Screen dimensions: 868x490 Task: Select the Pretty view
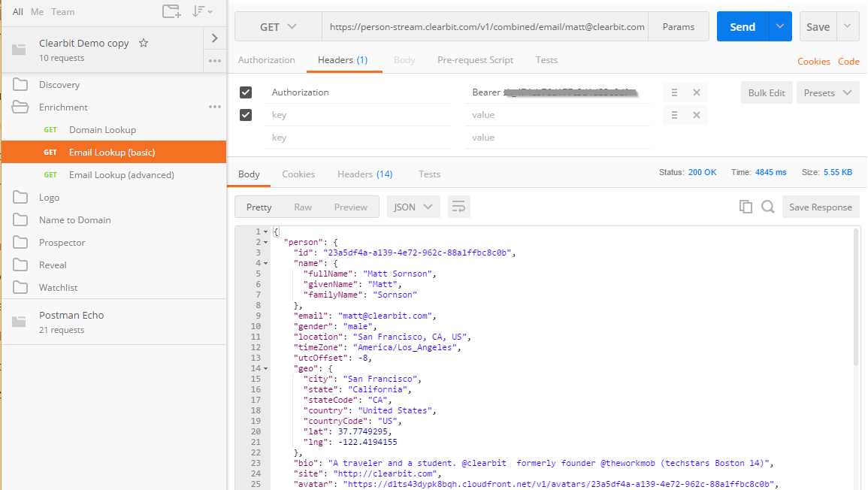tap(259, 207)
